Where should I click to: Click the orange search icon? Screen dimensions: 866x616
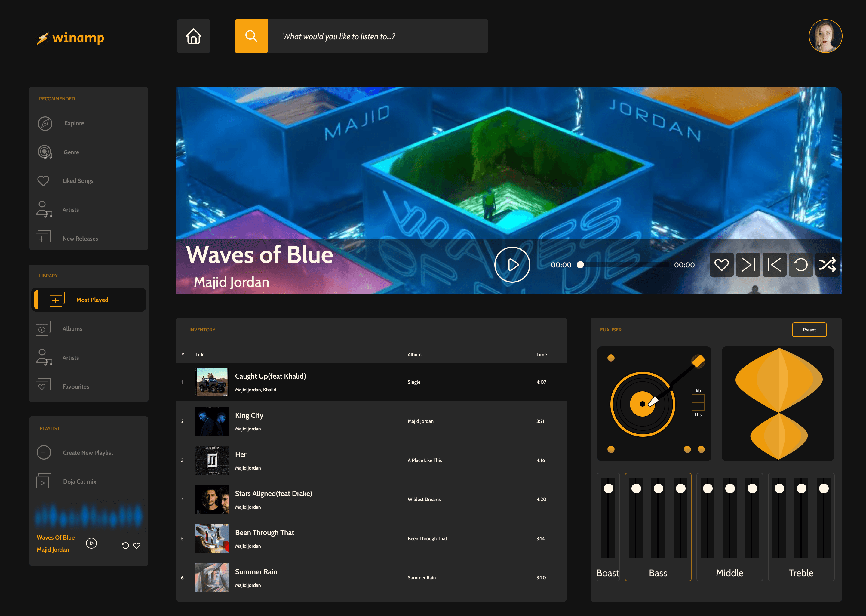(x=251, y=36)
